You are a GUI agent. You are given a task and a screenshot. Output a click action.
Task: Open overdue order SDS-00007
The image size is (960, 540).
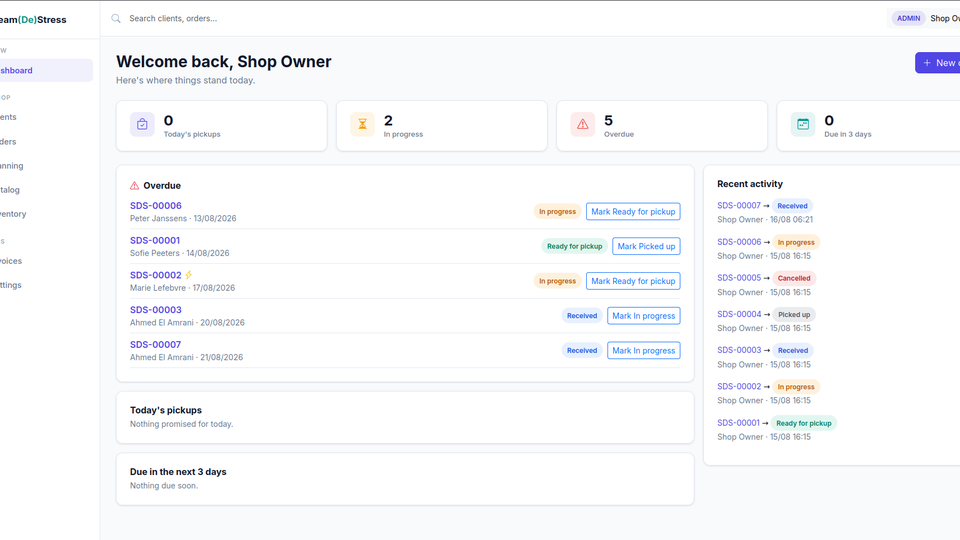pos(156,345)
